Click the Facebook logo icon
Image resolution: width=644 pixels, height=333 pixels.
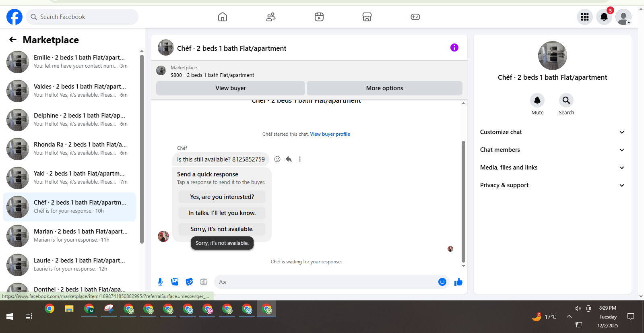click(x=14, y=17)
